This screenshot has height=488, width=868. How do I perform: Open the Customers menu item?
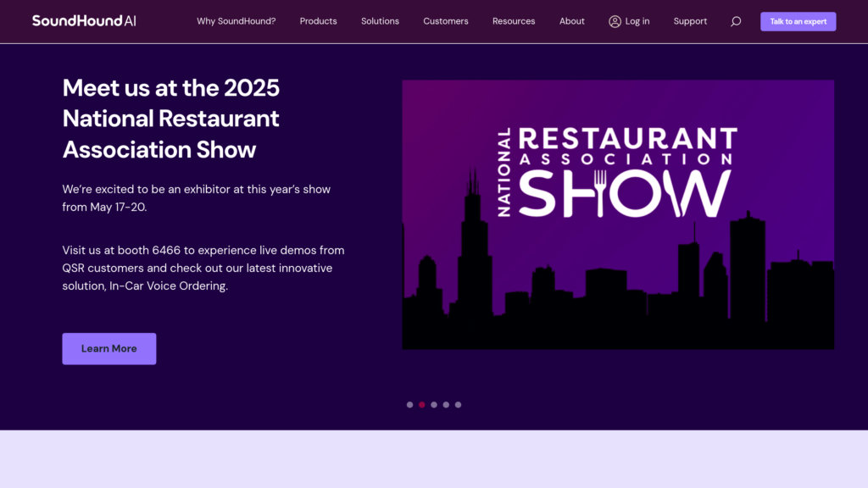tap(446, 21)
